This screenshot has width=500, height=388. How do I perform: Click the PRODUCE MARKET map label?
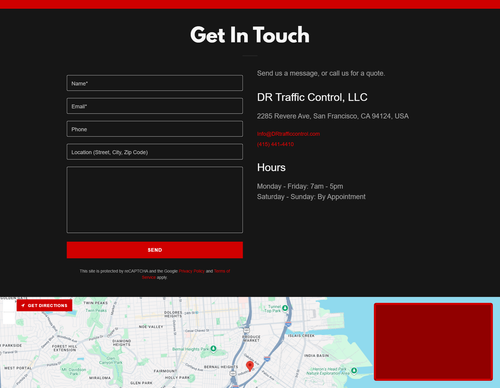251,339
